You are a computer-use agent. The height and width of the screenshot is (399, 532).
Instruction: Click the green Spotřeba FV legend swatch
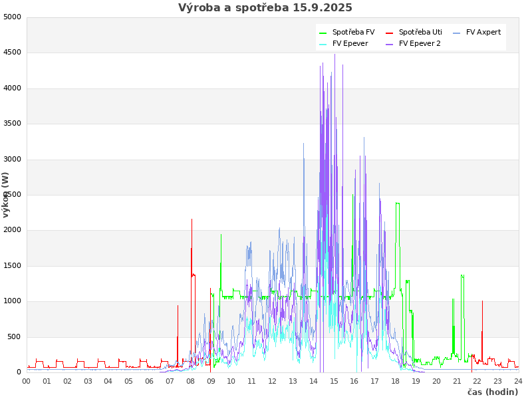(x=323, y=33)
